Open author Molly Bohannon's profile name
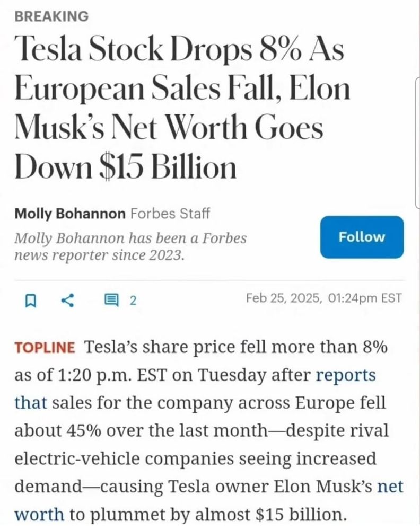Screen dimensions: 420x530 point(69,214)
